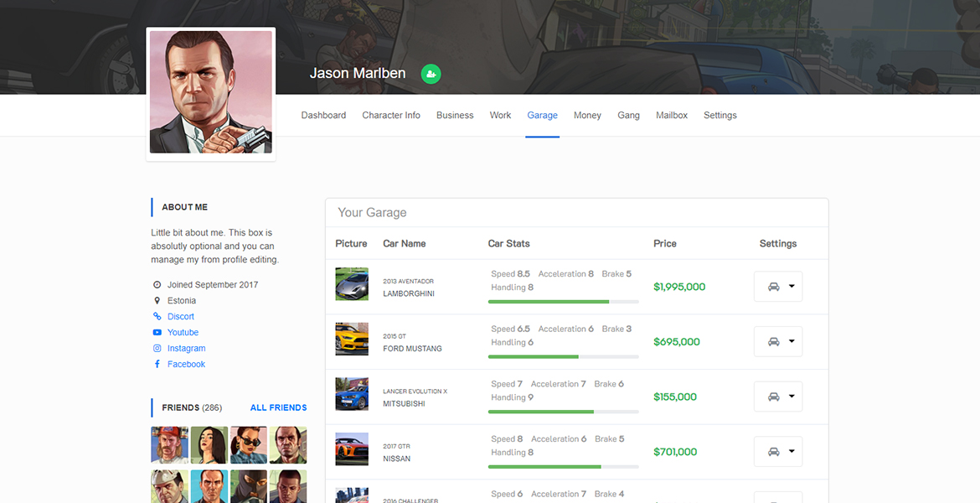Image resolution: width=980 pixels, height=503 pixels.
Task: Click the Mitsubishi stats progress bar
Action: tap(563, 412)
